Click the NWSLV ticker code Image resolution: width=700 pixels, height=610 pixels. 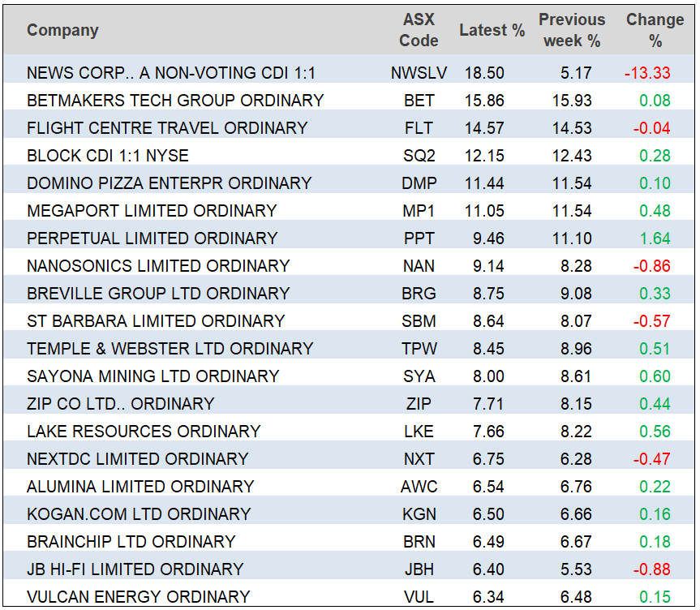pyautogui.click(x=419, y=73)
